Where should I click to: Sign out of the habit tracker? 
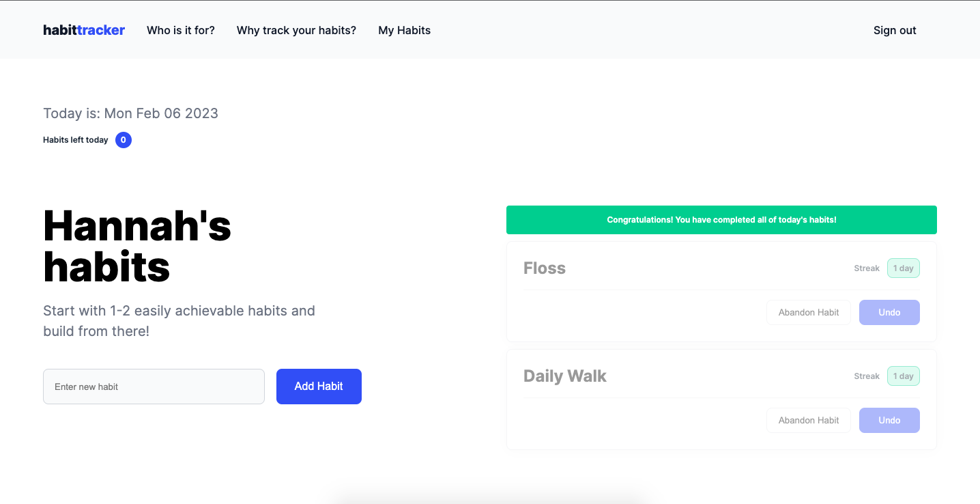pos(895,30)
